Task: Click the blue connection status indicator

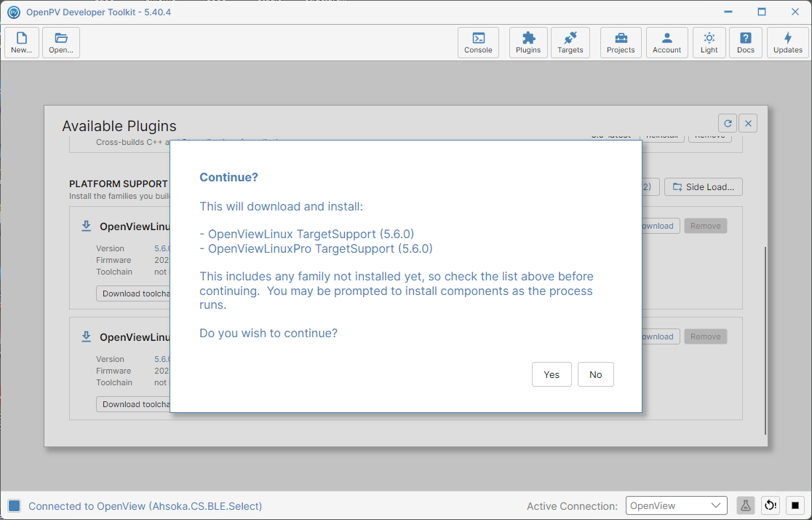Action: (15, 506)
